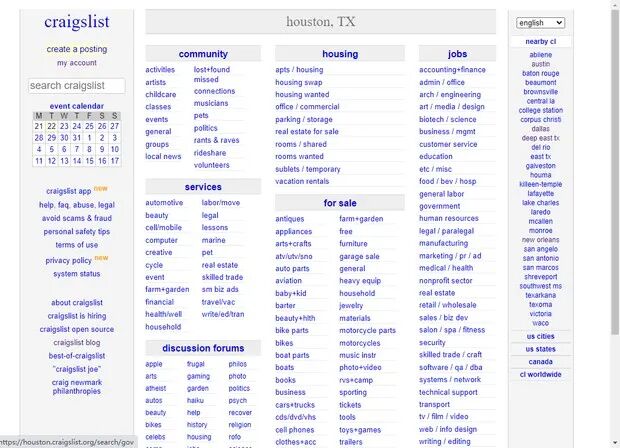Expand the cl worldwide section

[x=540, y=374]
